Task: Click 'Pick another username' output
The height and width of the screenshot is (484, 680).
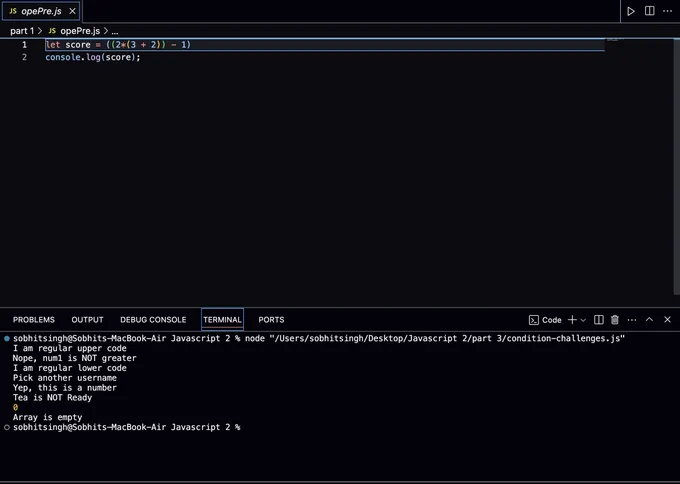Action: [x=65, y=378]
